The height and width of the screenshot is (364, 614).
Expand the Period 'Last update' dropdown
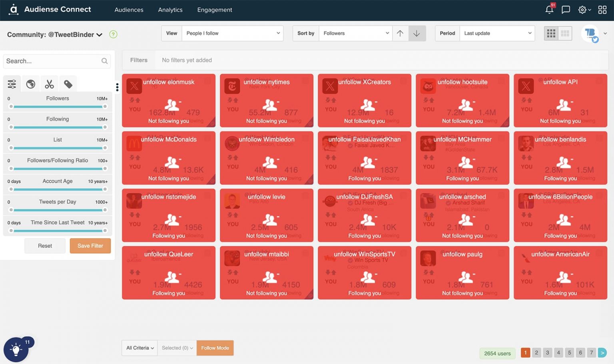click(x=497, y=33)
